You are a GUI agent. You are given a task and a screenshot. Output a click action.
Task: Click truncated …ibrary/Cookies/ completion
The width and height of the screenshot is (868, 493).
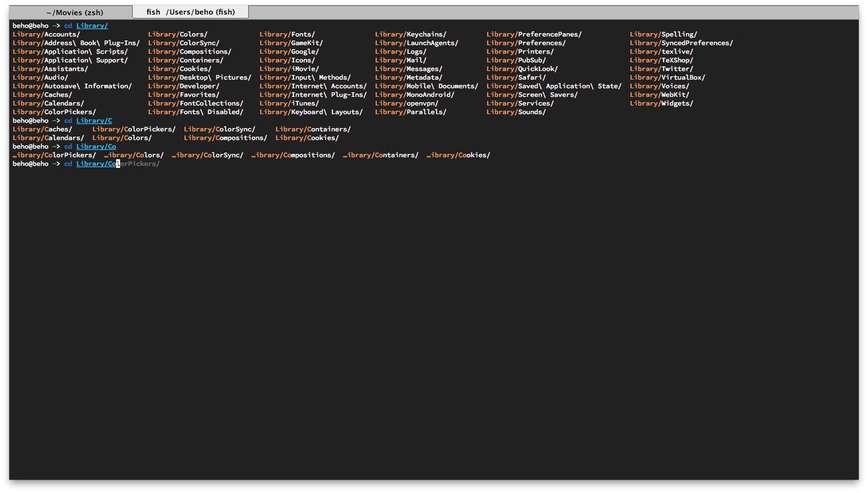(x=459, y=155)
